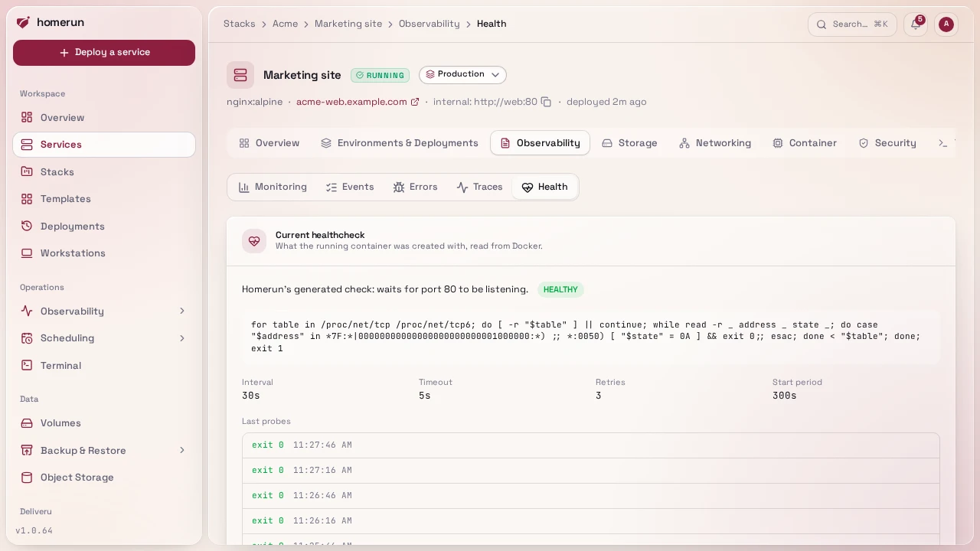The height and width of the screenshot is (551, 980).
Task: Go to Templates in the sidebar
Action: coord(104,199)
